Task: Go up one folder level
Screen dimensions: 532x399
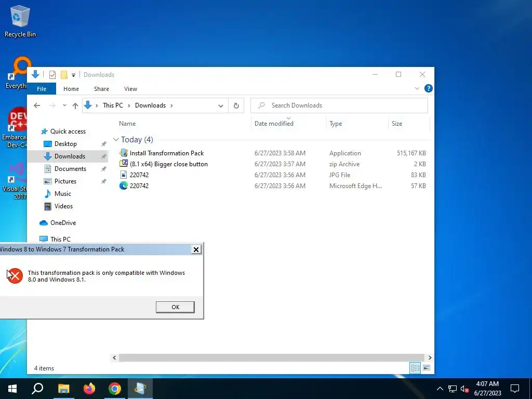Action: coord(75,105)
